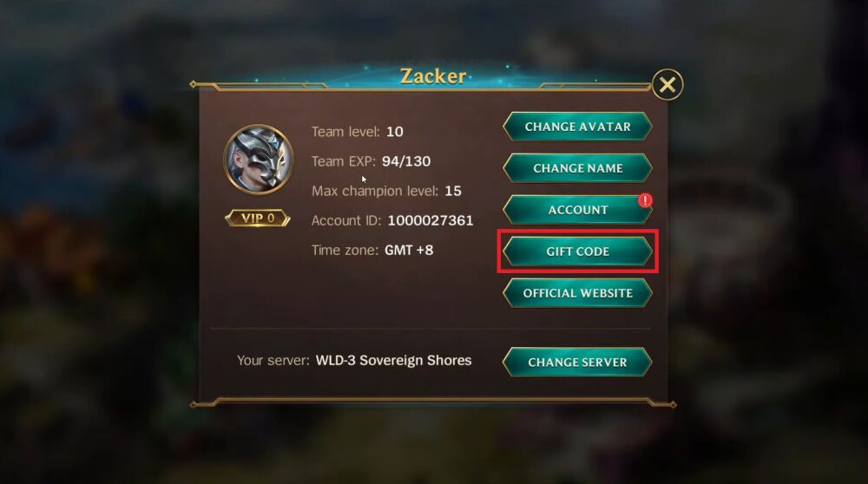Click the Team level value 10
The height and width of the screenshot is (484, 868).
(x=395, y=132)
